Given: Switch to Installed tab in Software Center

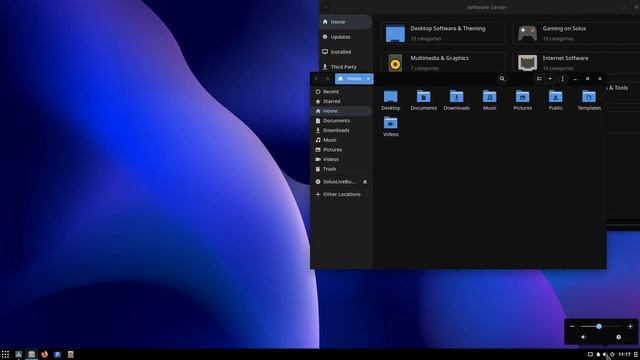Looking at the screenshot, I should (345, 52).
